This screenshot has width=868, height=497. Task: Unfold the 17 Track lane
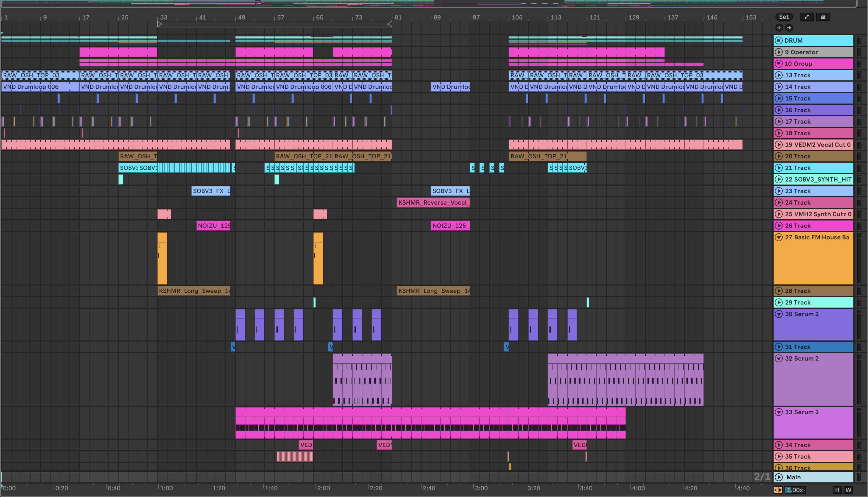778,122
